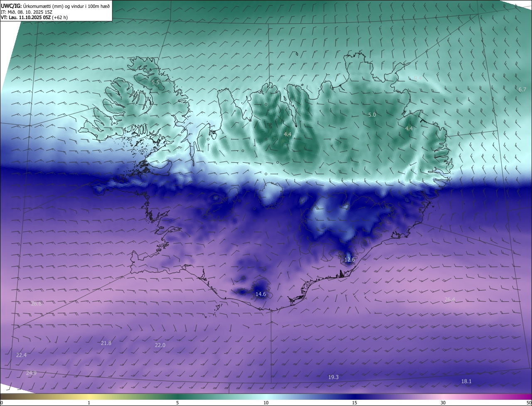
Task: Click the 22.4 value label on the map
Action: (x=21, y=355)
